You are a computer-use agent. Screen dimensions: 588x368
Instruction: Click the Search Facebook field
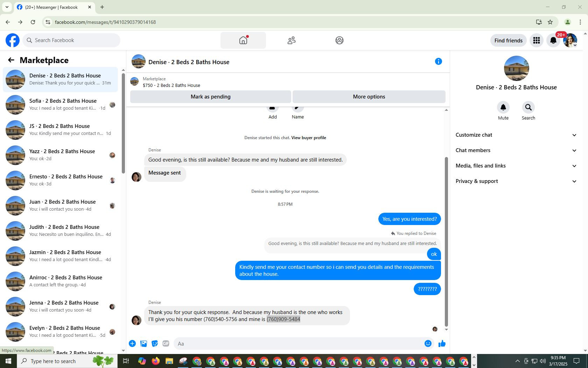point(72,40)
